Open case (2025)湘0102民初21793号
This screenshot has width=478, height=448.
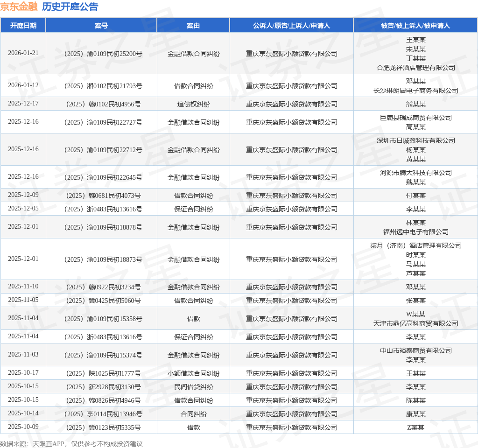point(101,86)
